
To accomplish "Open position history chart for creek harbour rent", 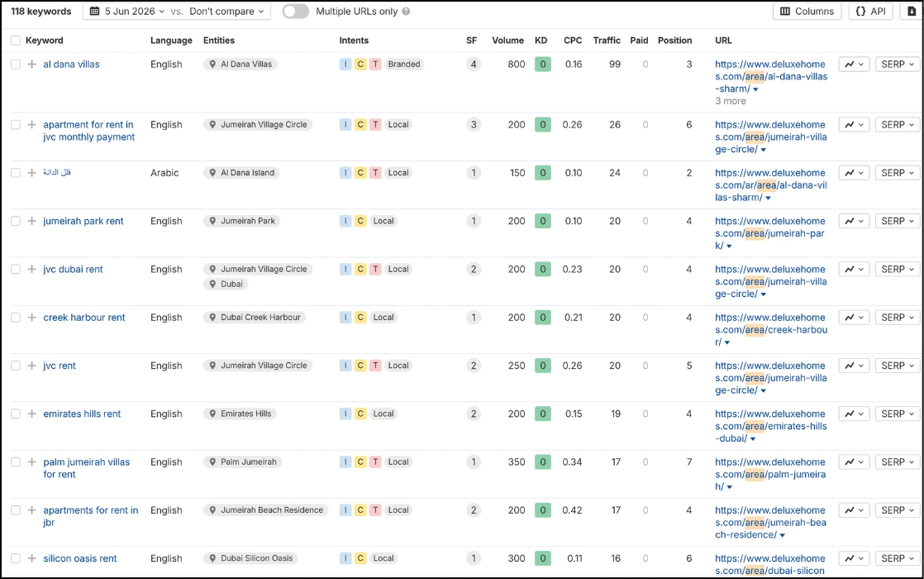I will coord(854,318).
